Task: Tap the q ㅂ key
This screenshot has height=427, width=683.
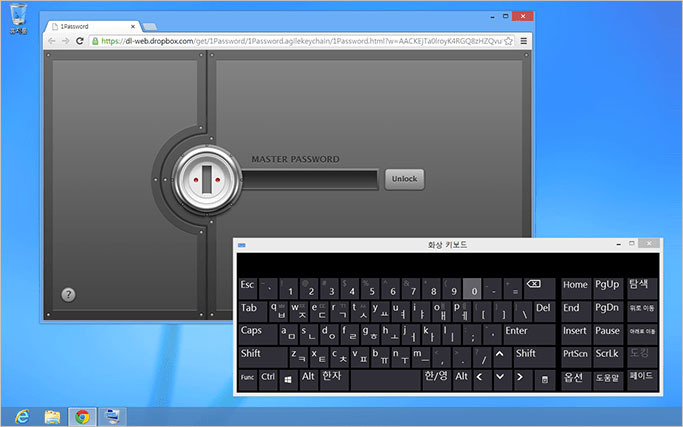Action: coord(278,312)
